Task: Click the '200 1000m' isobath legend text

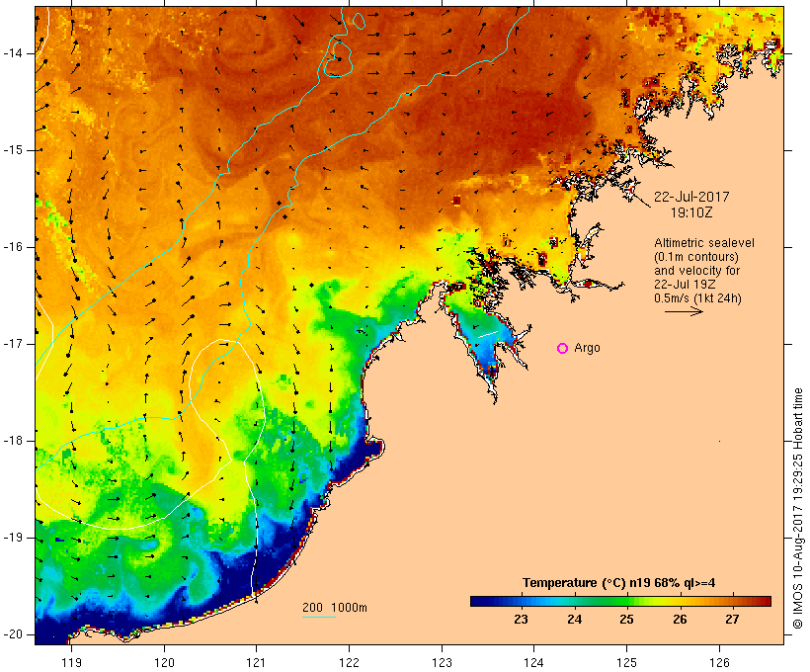Action: 335,608
